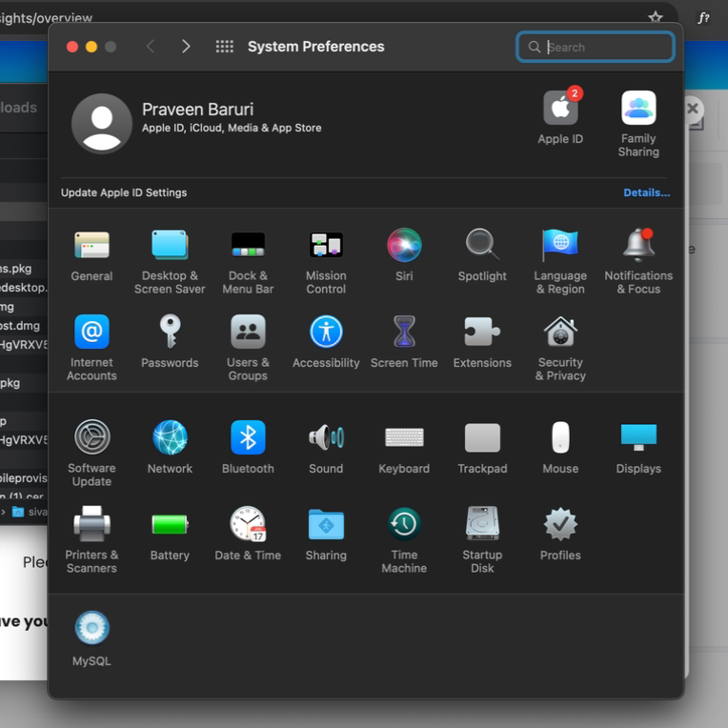This screenshot has width=728, height=728.
Task: Go forward with the toolbar arrow
Action: [x=186, y=47]
